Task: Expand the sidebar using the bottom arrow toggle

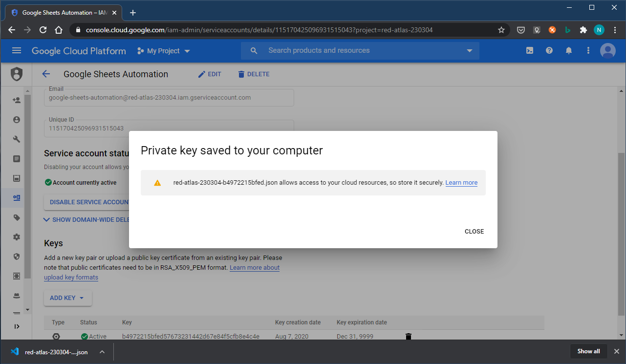Action: point(17,326)
